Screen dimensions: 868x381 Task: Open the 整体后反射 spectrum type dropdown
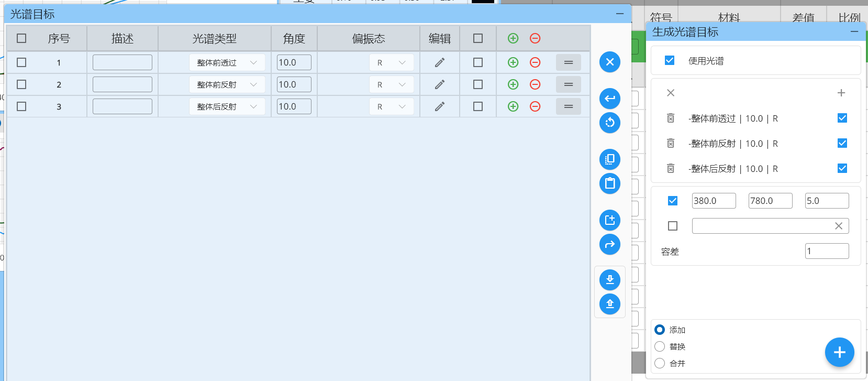[227, 106]
